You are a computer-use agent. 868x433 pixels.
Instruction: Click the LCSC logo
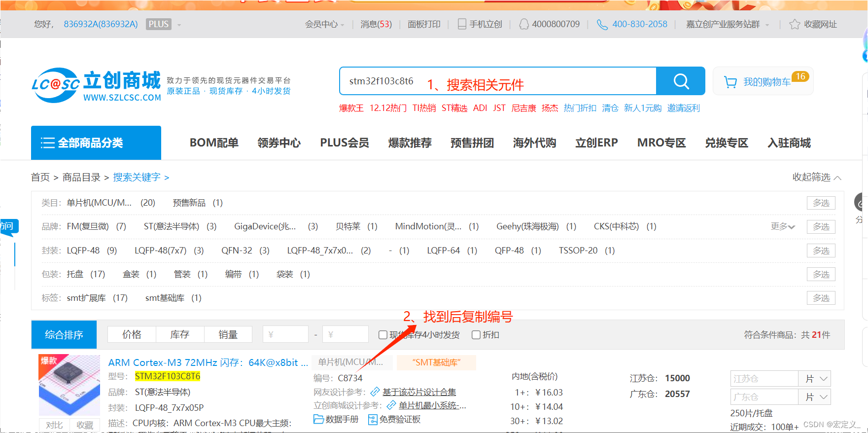pyautogui.click(x=97, y=85)
